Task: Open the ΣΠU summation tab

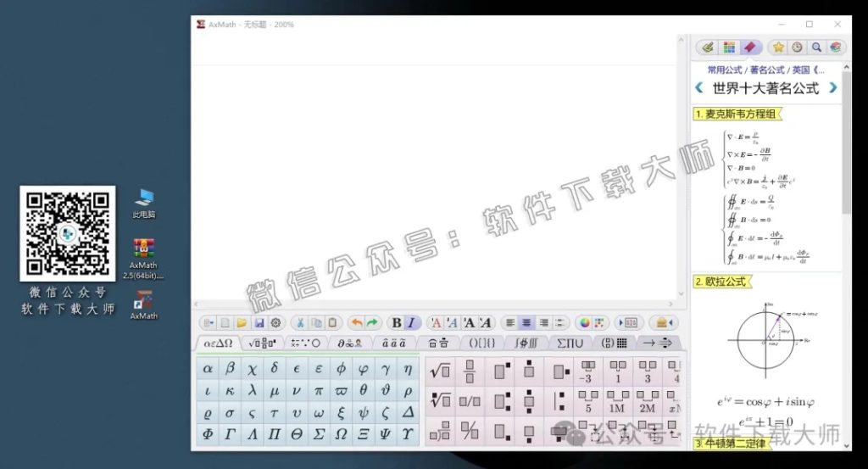Action: point(570,343)
